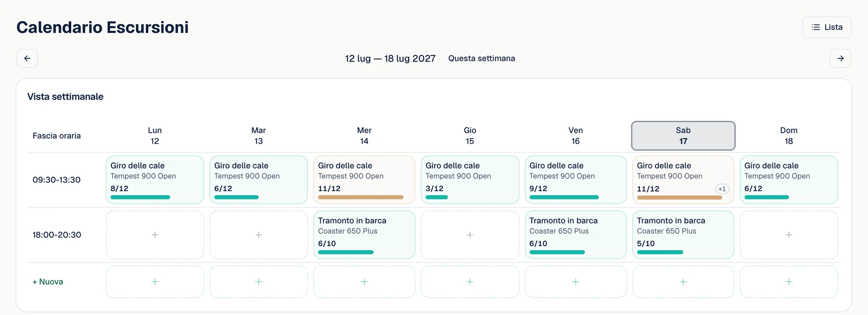Screen dimensions: 868x315
Task: Switch to Lista view
Action: point(827,27)
